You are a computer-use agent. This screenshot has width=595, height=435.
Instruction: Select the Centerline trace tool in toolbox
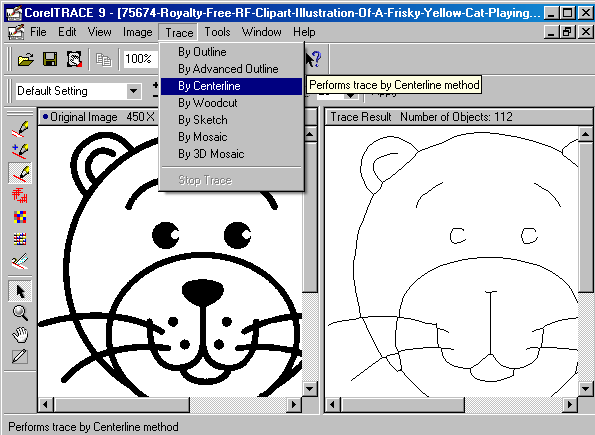point(20,173)
